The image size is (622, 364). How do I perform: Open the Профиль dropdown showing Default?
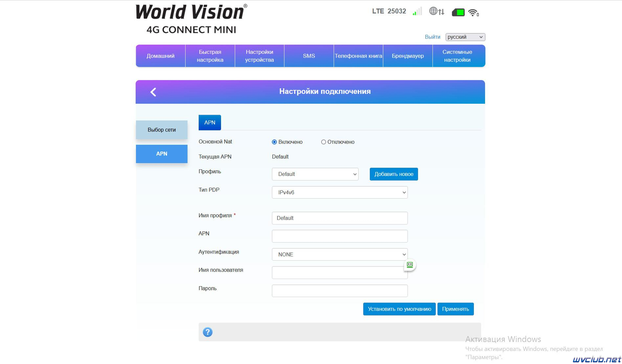click(x=315, y=174)
